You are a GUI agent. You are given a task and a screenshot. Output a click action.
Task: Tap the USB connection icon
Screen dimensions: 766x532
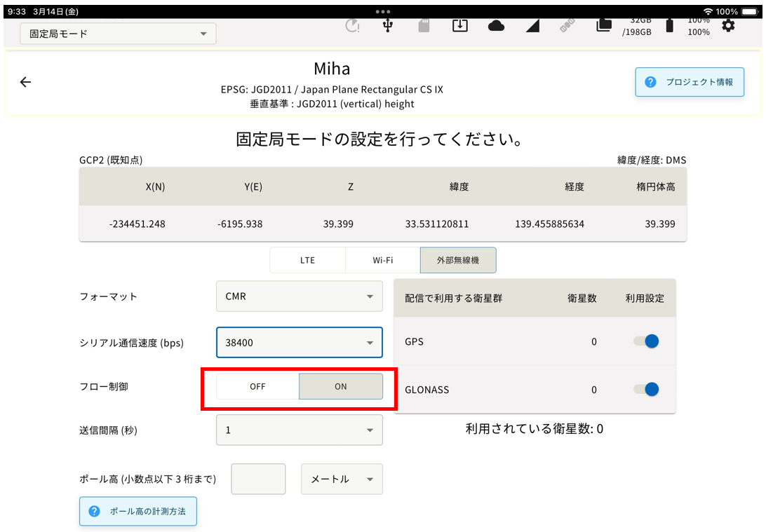pyautogui.click(x=388, y=26)
